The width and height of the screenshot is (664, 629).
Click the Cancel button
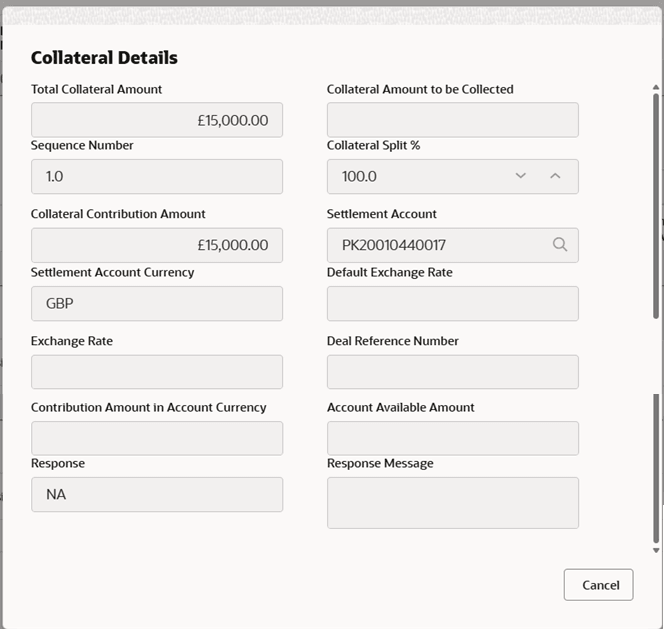[x=598, y=585]
